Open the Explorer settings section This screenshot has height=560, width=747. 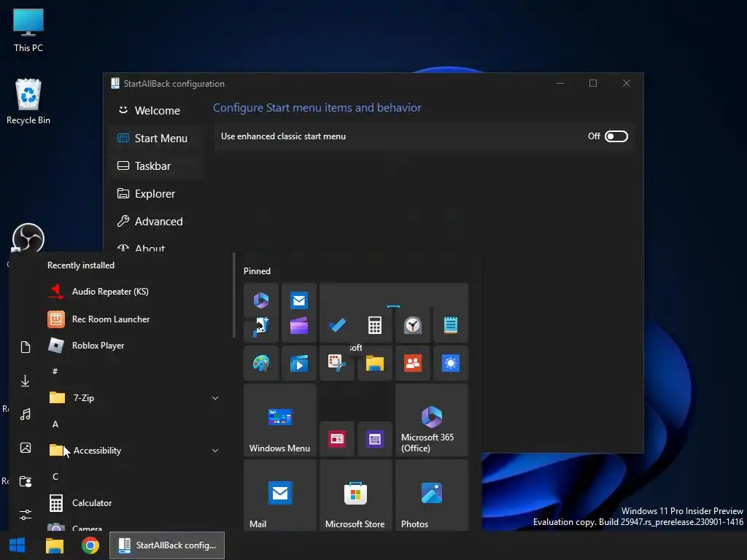[158, 193]
